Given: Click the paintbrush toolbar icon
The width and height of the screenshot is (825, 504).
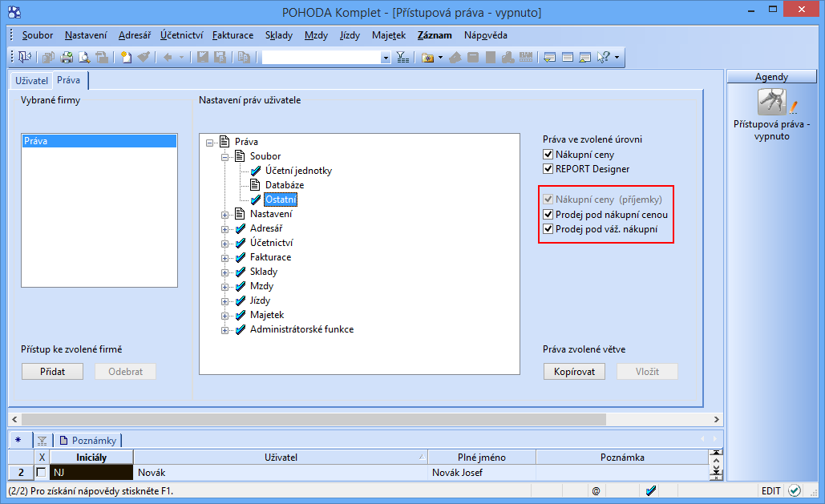Looking at the screenshot, I should (x=143, y=57).
